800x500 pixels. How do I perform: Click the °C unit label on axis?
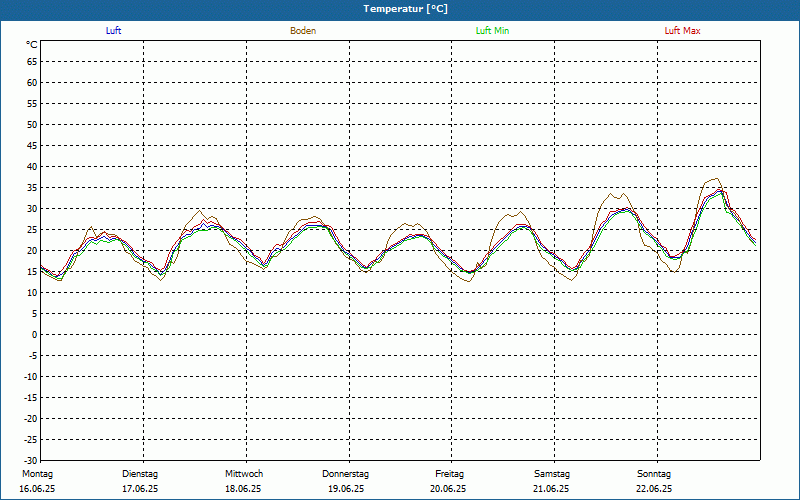coord(32,44)
